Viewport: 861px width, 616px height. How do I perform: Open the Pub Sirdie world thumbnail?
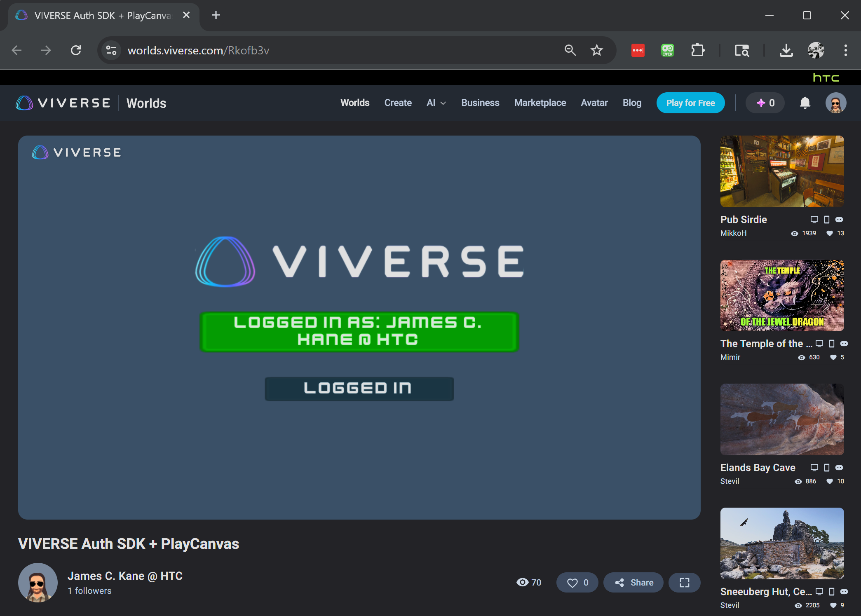click(782, 171)
